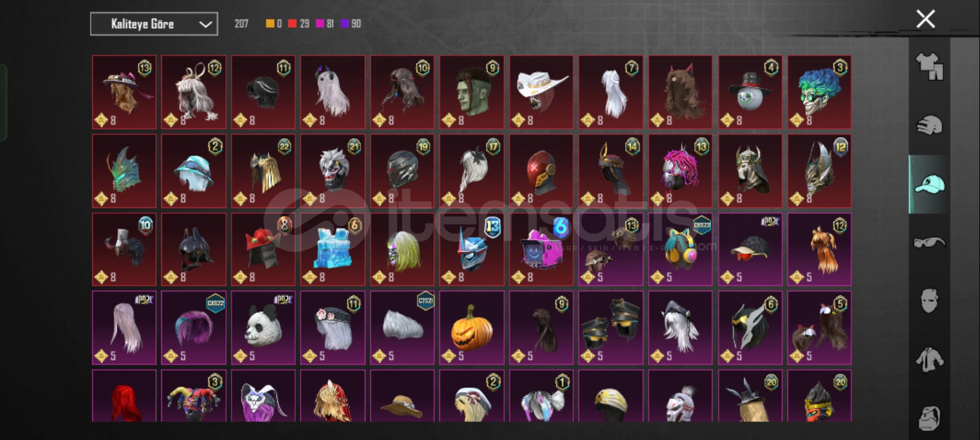Filter by the purple quality swatch
The image size is (980, 440).
(345, 23)
